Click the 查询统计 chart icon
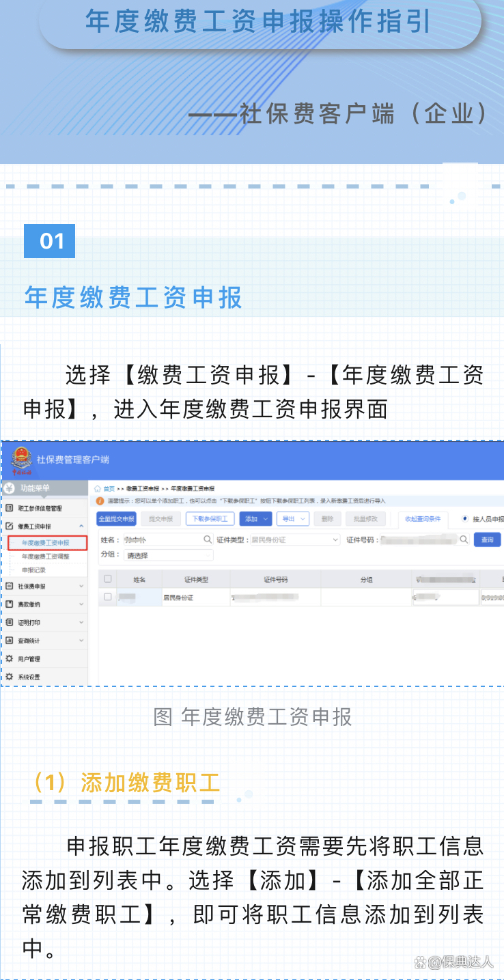 tap(10, 641)
